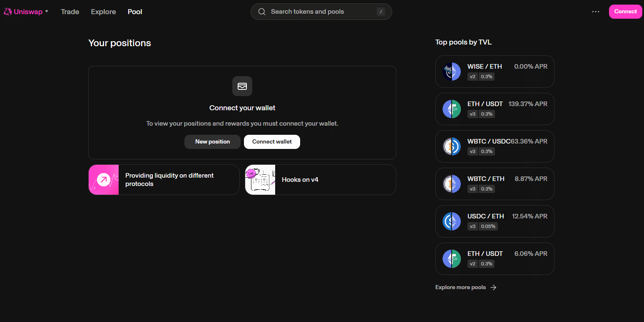Click the Uniswap unicorn logo icon
644x322 pixels.
pyautogui.click(x=7, y=12)
